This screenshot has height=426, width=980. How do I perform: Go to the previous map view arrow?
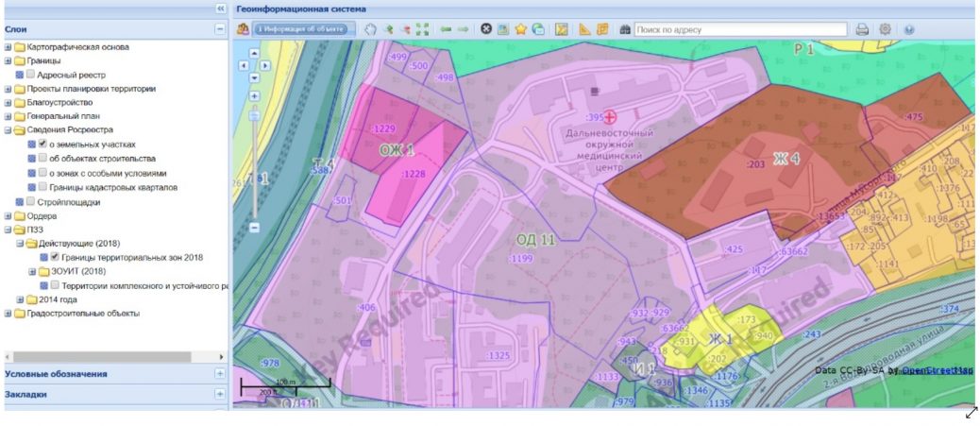click(x=446, y=29)
